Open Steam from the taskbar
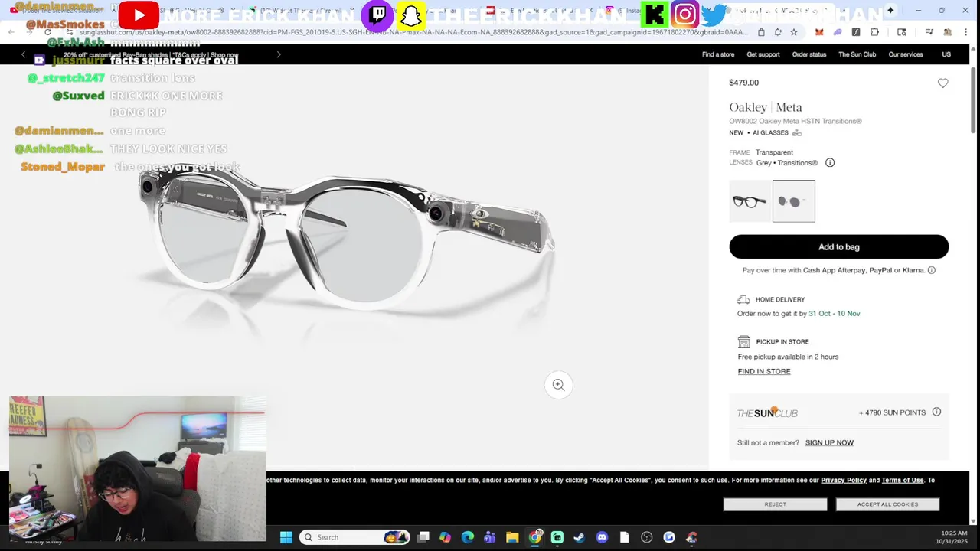The height and width of the screenshot is (551, 980). (x=579, y=537)
